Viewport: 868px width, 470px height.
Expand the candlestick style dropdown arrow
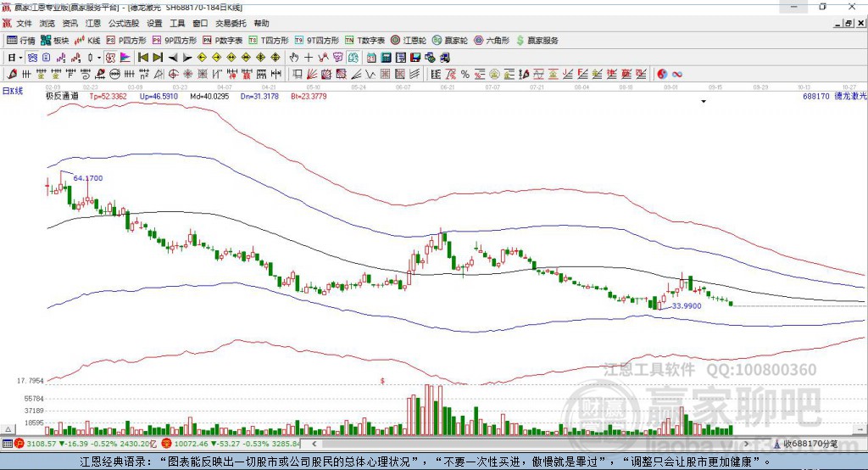(99, 58)
